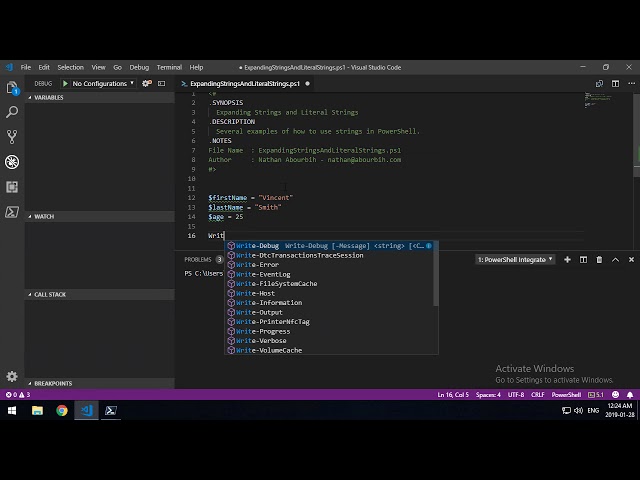Open Debug Console icon in debug toolbar
The height and width of the screenshot is (480, 640).
pos(162,83)
